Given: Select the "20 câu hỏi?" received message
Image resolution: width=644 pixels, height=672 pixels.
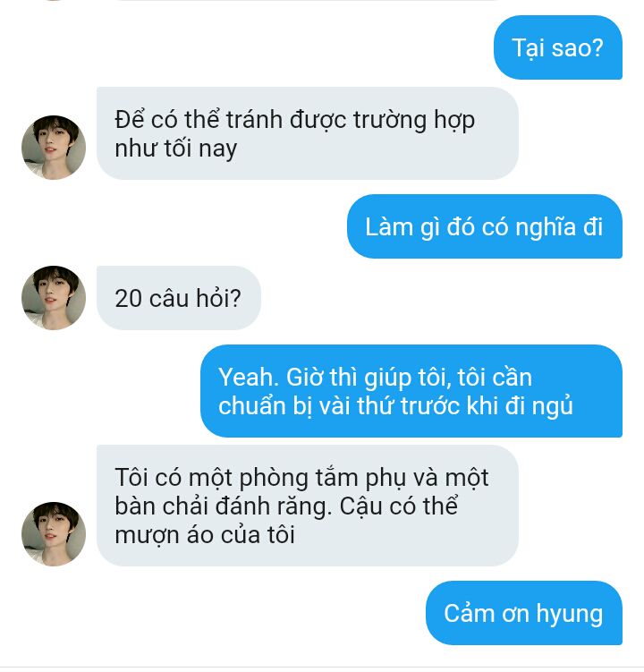Looking at the screenshot, I should (179, 298).
